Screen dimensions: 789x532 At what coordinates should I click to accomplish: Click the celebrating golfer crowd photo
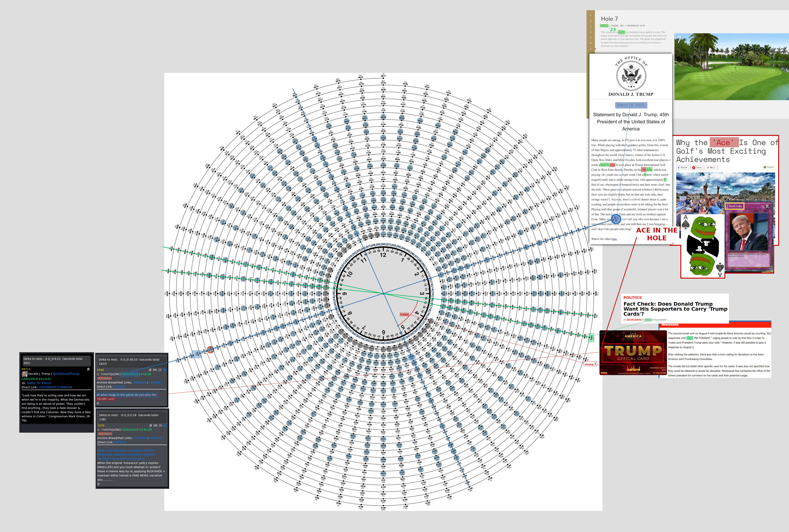(x=725, y=193)
